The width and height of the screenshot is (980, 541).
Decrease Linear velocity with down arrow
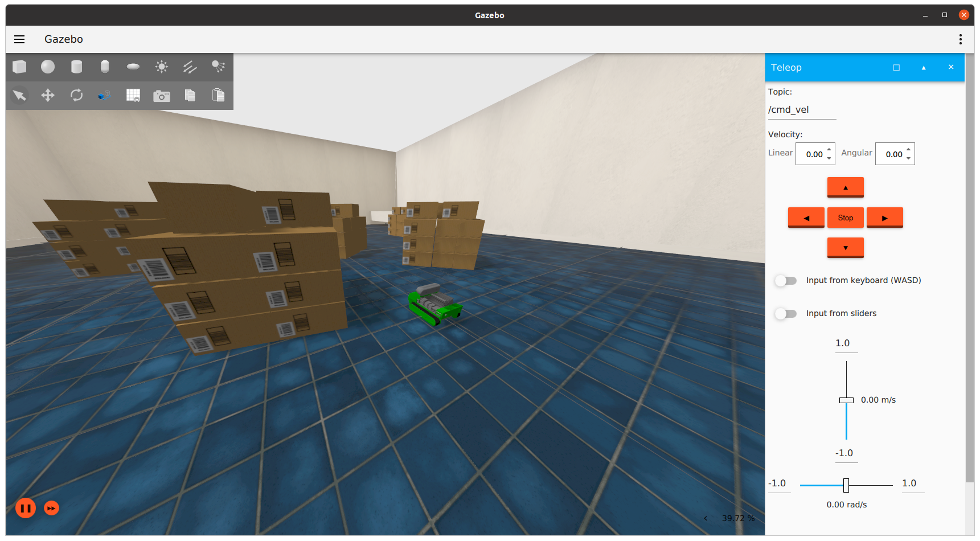[x=830, y=158]
